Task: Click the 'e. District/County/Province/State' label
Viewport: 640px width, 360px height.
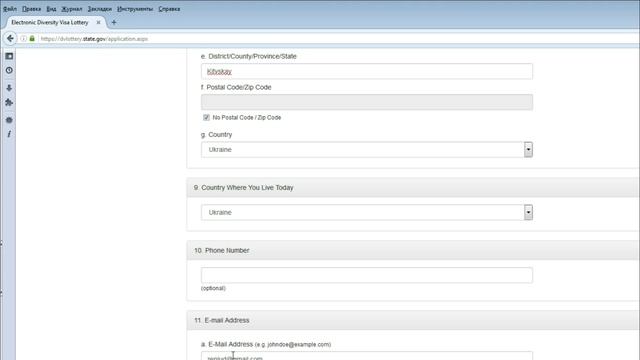Action: point(249,56)
